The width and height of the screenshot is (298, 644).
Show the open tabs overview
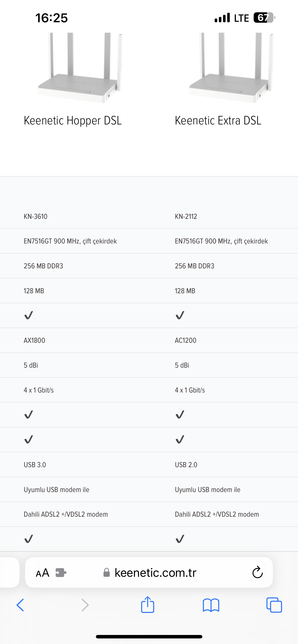274,605
